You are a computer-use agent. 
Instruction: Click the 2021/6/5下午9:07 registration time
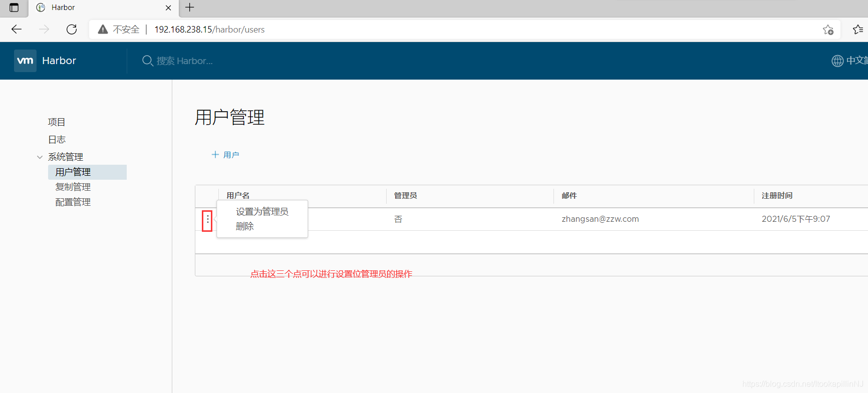click(796, 219)
